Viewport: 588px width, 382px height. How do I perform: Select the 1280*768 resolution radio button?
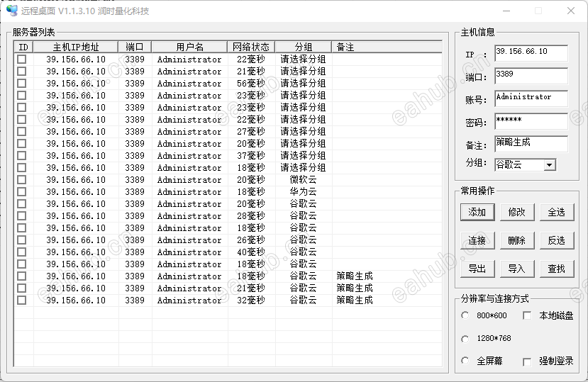point(465,339)
